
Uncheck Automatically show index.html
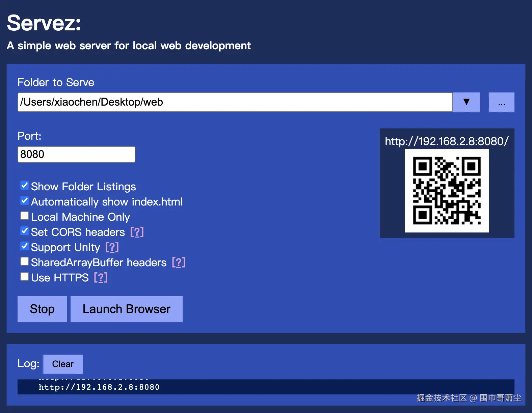[x=25, y=200]
